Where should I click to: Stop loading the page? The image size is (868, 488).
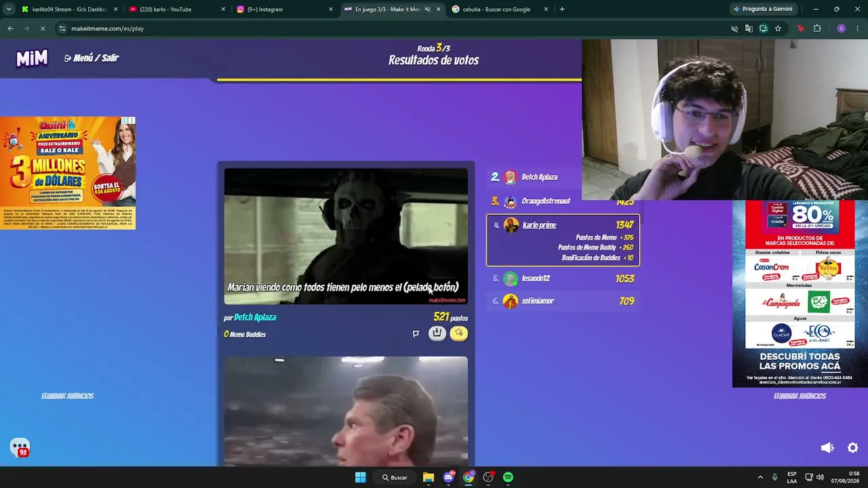(x=43, y=28)
